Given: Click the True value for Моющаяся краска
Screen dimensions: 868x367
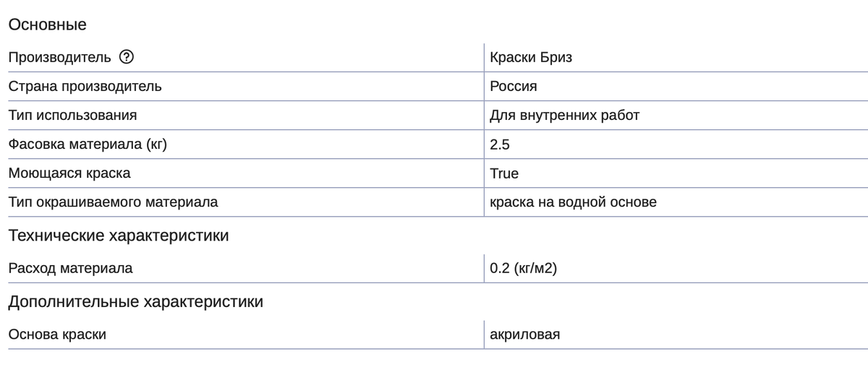Looking at the screenshot, I should point(503,173).
